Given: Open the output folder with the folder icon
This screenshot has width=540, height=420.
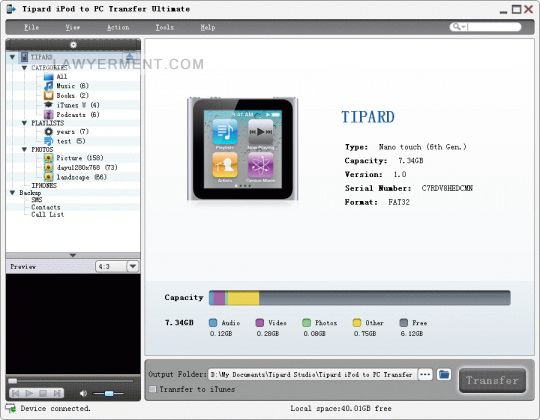Looking at the screenshot, I should point(444,374).
